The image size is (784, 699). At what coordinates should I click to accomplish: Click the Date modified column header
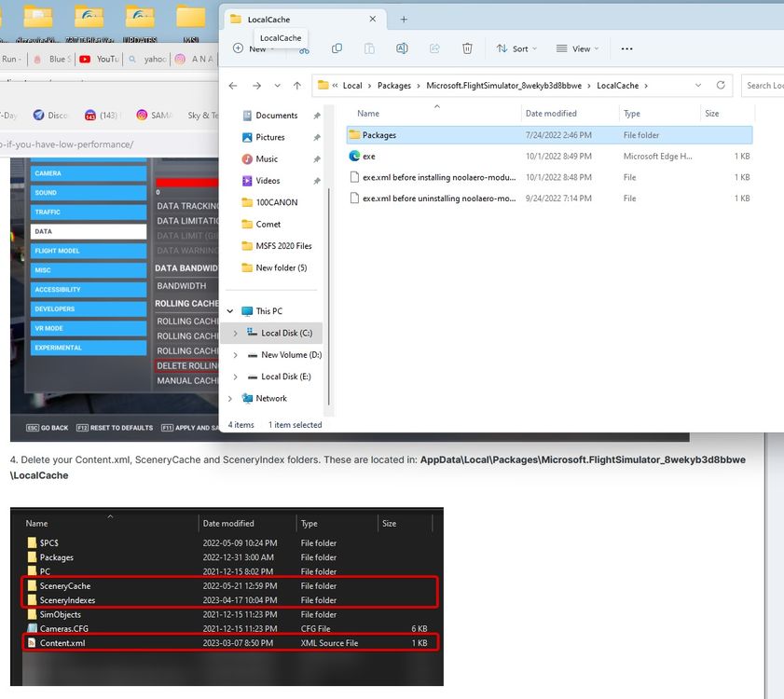551,114
